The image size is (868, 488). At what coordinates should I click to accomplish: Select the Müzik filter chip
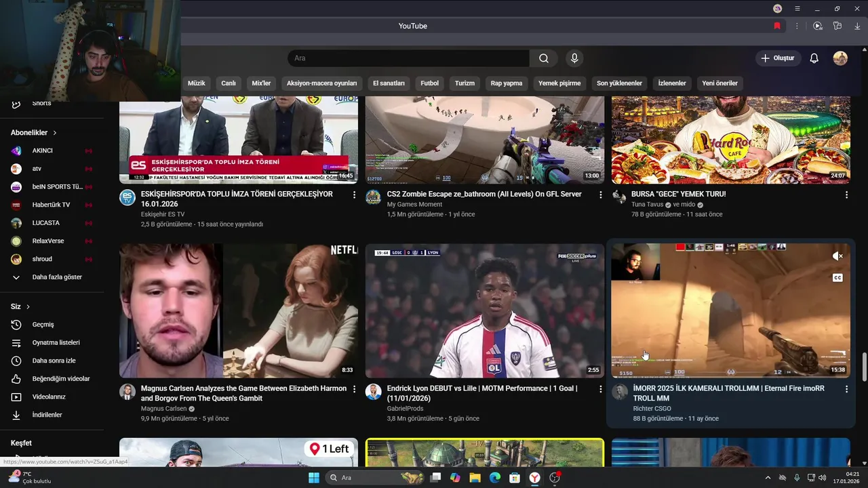pyautogui.click(x=196, y=83)
